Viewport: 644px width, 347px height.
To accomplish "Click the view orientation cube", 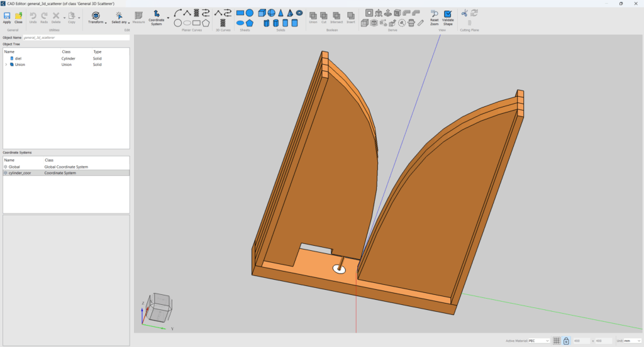I will [159, 307].
